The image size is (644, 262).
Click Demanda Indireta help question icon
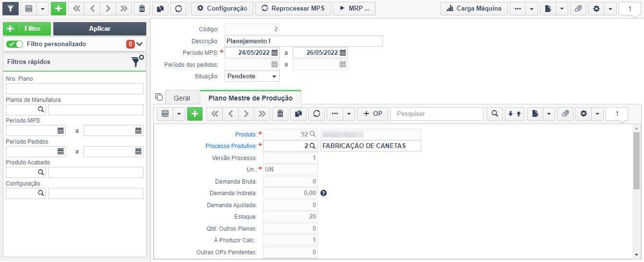pyautogui.click(x=323, y=193)
